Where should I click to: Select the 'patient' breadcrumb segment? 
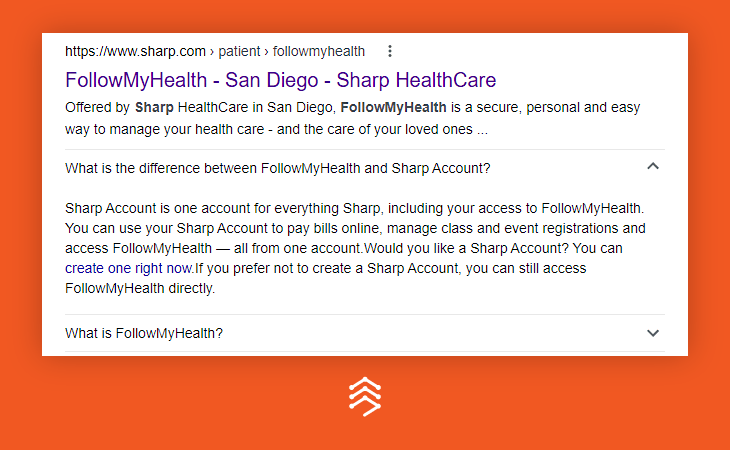(239, 51)
